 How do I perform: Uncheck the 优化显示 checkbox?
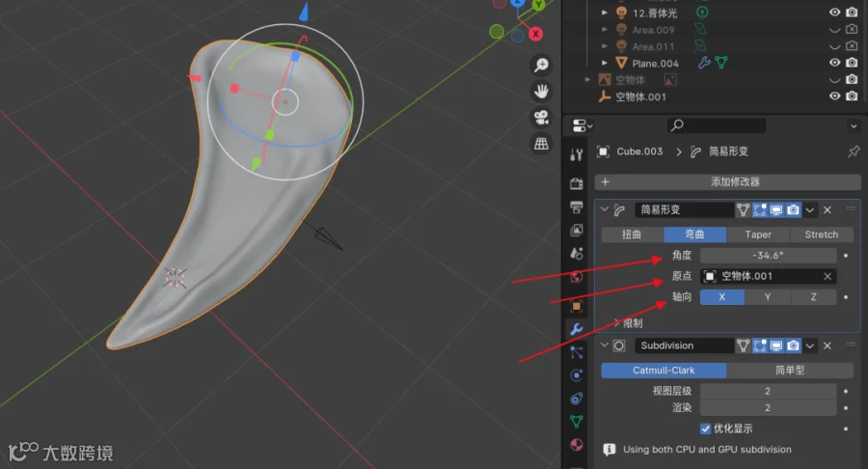[x=705, y=428]
